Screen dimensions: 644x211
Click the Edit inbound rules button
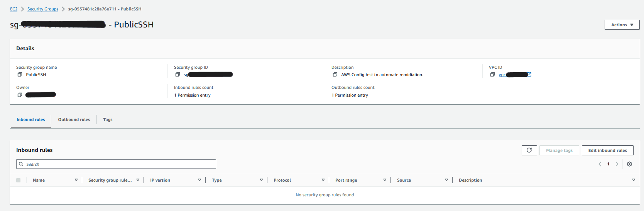(x=607, y=150)
